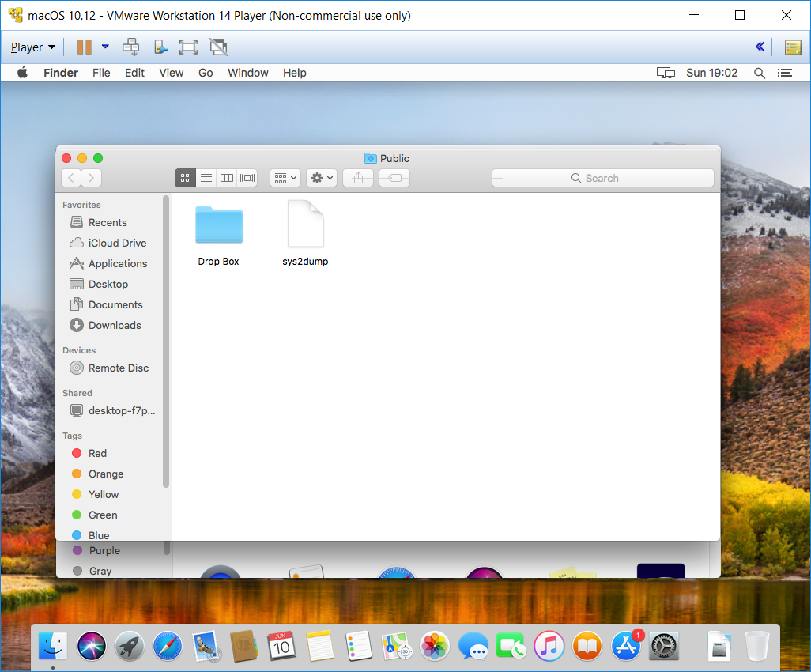Open Reminders from the Dock
This screenshot has width=811, height=672.
358,646
